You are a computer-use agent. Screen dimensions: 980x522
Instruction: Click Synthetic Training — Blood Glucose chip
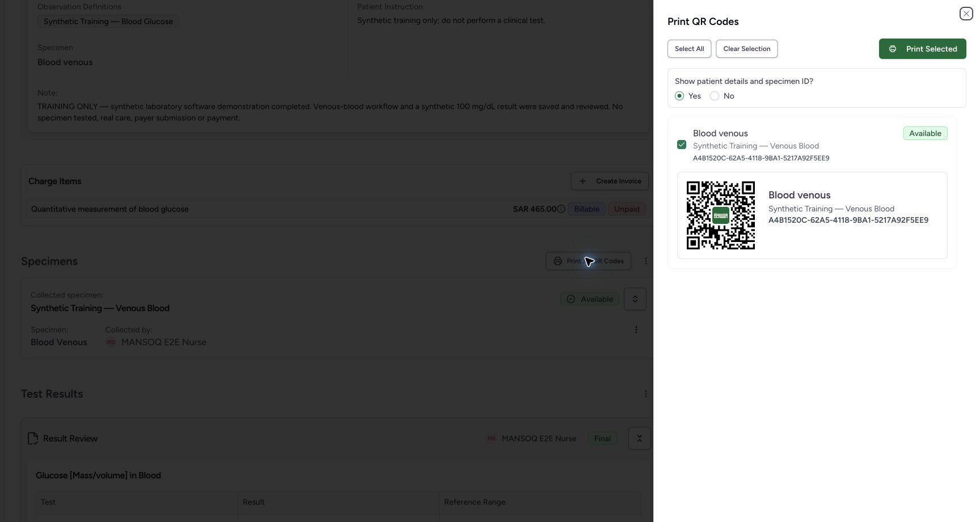[108, 22]
